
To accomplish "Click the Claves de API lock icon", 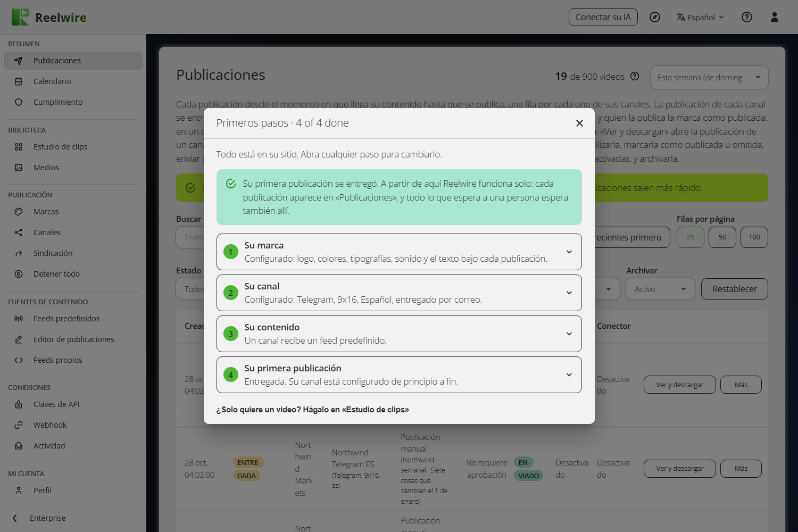I will pos(19,404).
